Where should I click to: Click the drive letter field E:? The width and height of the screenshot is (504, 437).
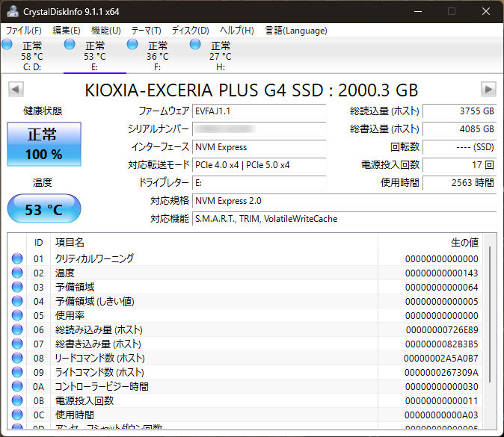tap(259, 183)
